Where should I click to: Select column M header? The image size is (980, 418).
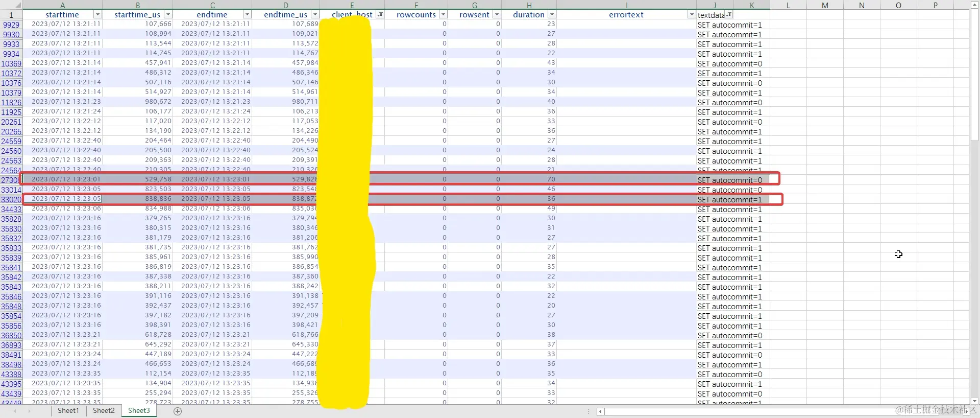click(825, 5)
